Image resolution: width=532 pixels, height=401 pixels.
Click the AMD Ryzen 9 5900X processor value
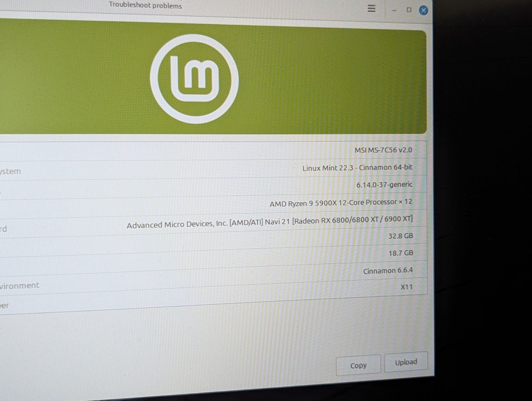(x=341, y=203)
